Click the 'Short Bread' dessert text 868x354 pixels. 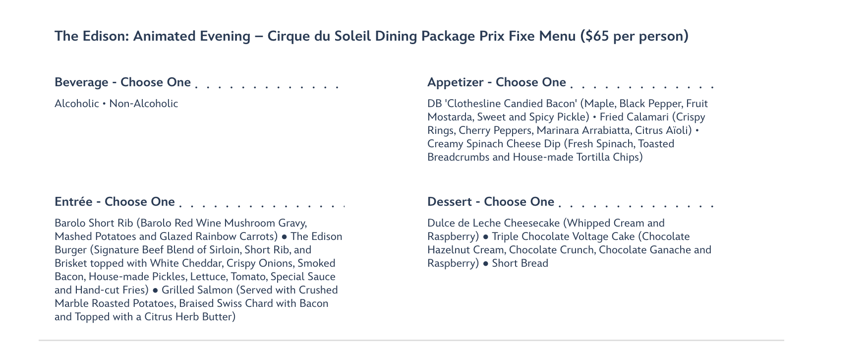click(x=520, y=263)
